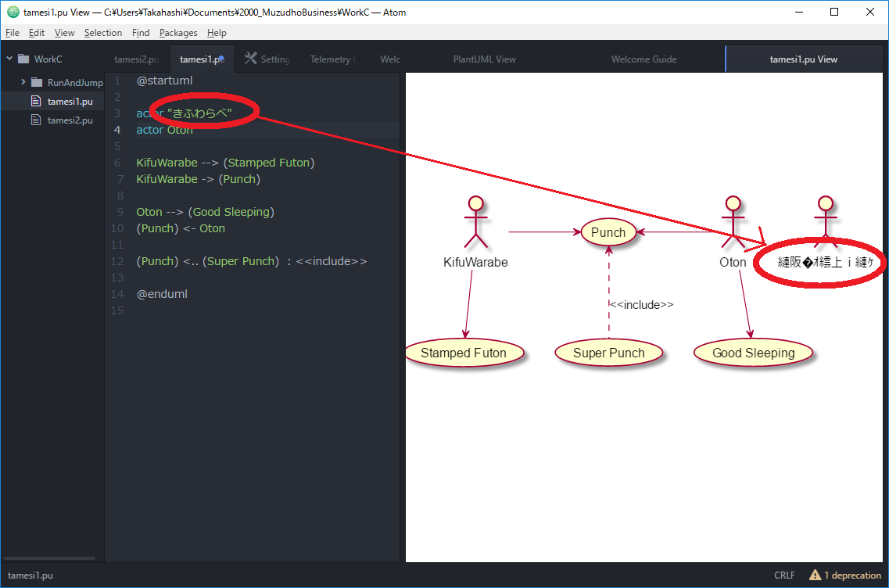Image resolution: width=889 pixels, height=588 pixels.
Task: Click the blue unsaved-changes dot on tamesi1.pu tab
Action: (x=222, y=59)
